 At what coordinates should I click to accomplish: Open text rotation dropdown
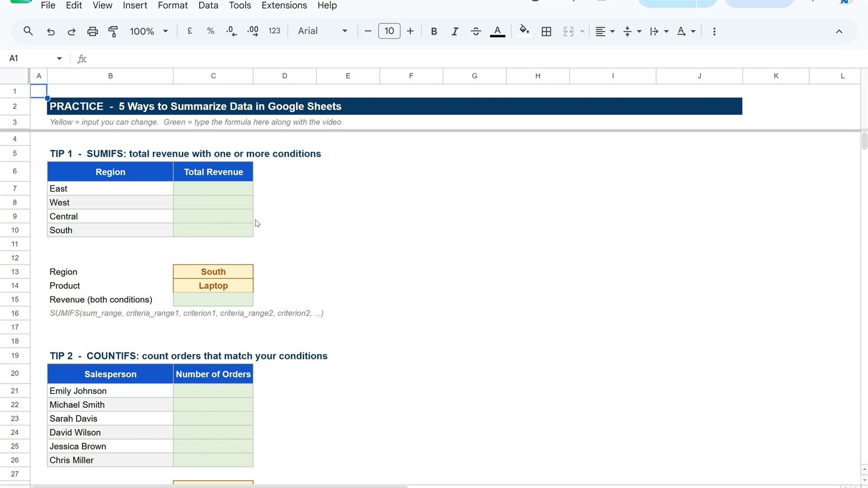pyautogui.click(x=686, y=31)
